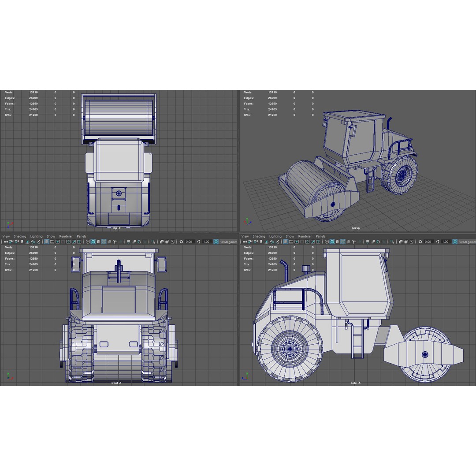Image resolution: width=476 pixels, height=476 pixels.
Task: Click Textured display icon in front view toolbar
Action: 109,242
